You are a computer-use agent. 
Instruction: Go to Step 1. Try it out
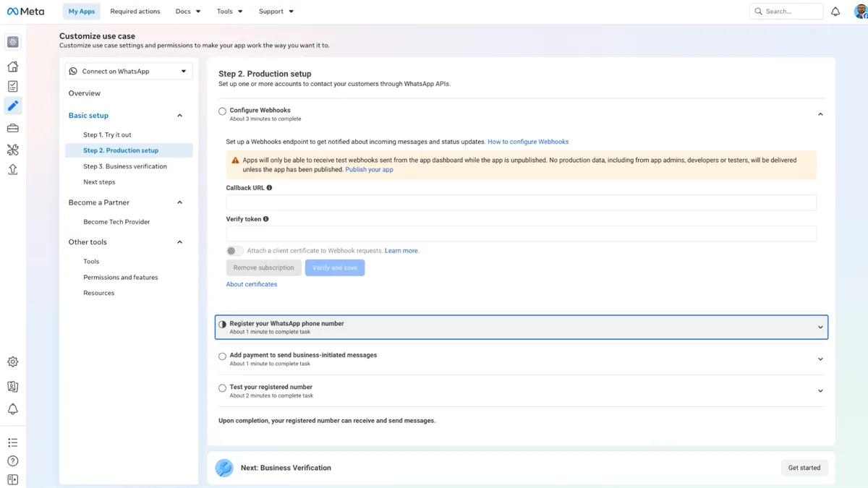[107, 135]
